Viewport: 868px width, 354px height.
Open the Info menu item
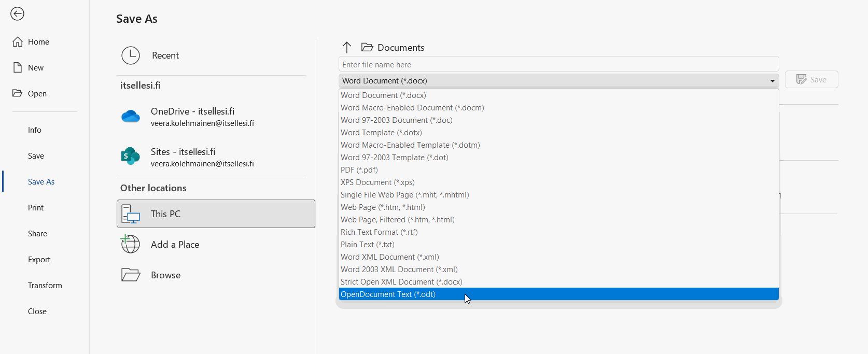(x=35, y=130)
